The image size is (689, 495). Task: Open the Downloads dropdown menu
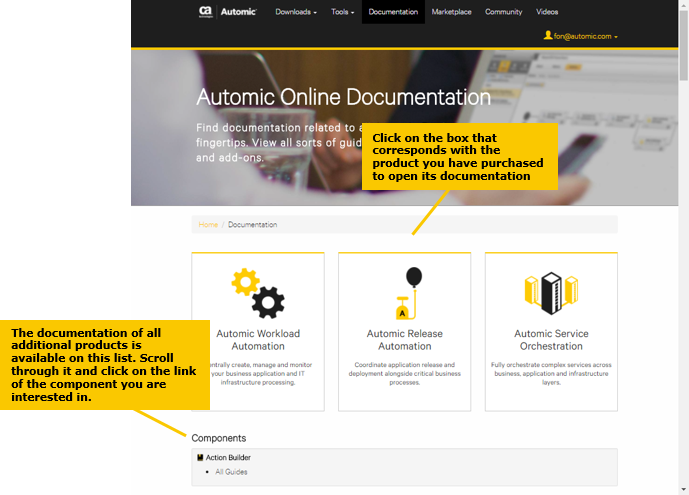(x=296, y=12)
